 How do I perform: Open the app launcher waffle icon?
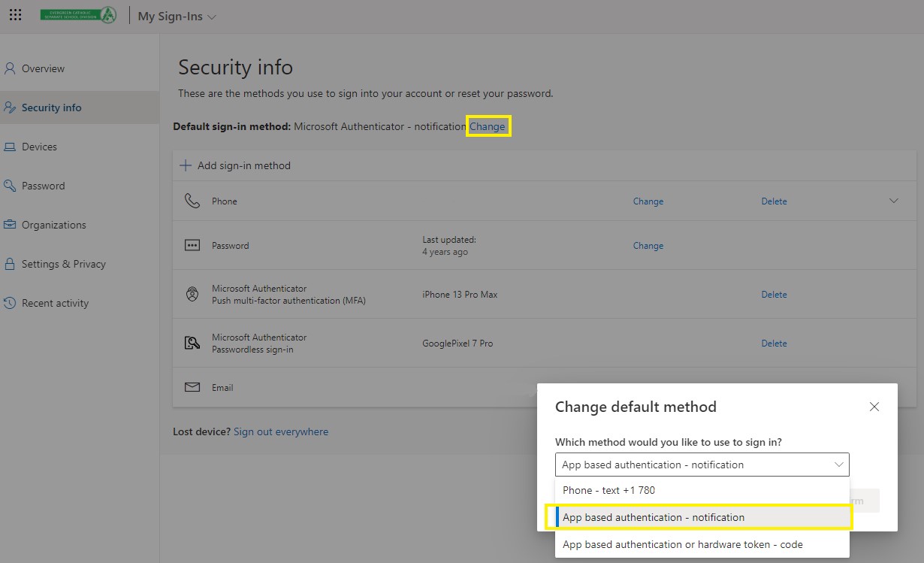tap(15, 15)
